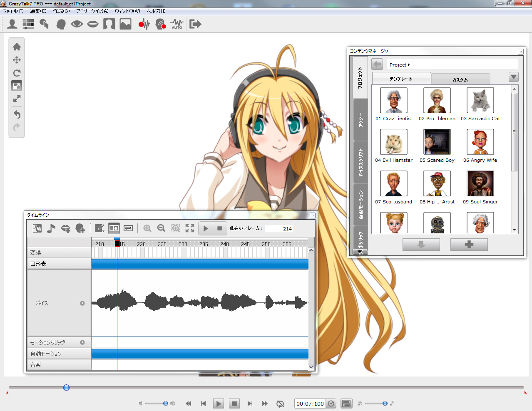Viewport: 532px width, 411px height.
Task: Expand the ボイス track arrow
Action: pos(82,303)
